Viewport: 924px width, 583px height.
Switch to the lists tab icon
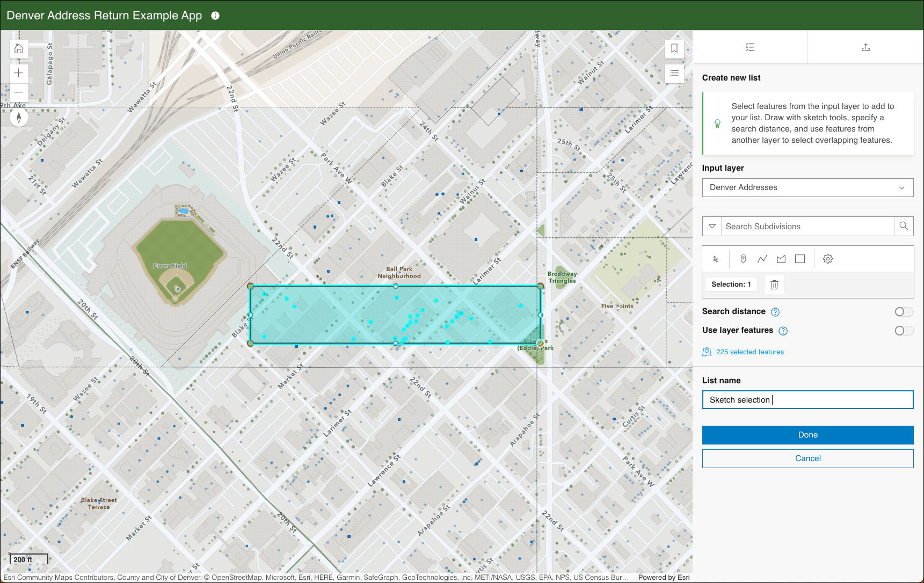750,47
